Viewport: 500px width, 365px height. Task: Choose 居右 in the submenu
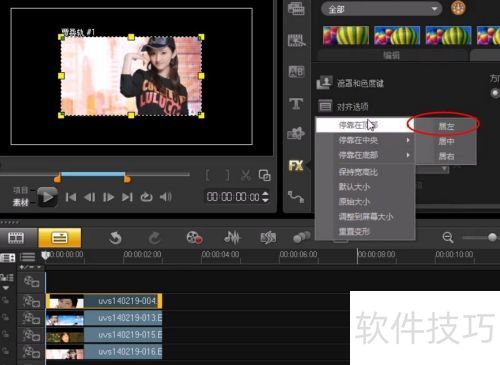(x=446, y=156)
